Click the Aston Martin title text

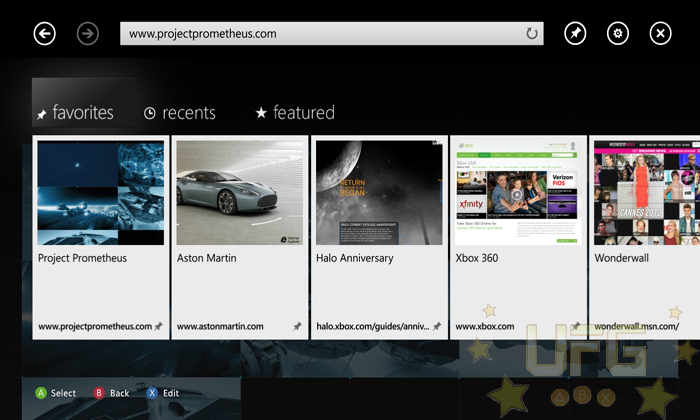pyautogui.click(x=207, y=258)
